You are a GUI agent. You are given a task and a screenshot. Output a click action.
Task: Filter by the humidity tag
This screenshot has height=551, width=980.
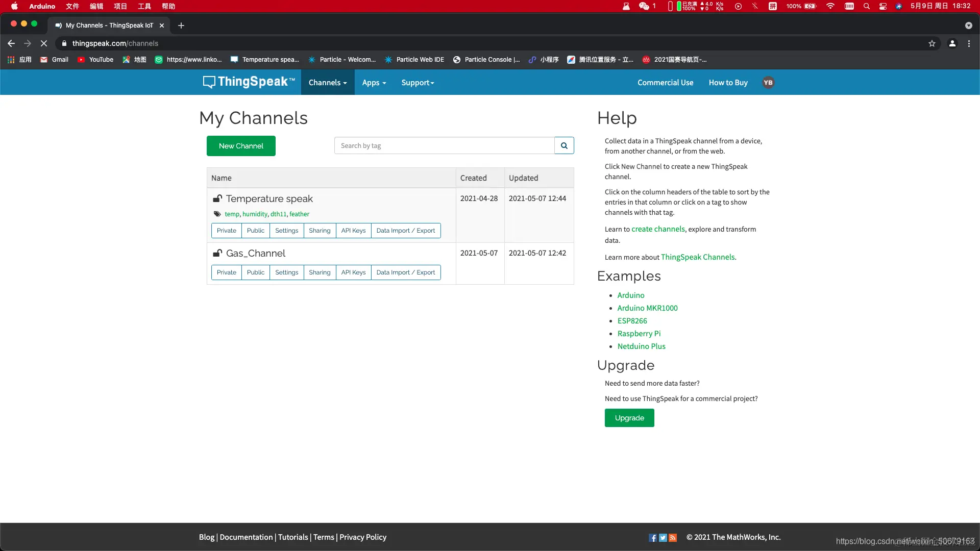255,214
